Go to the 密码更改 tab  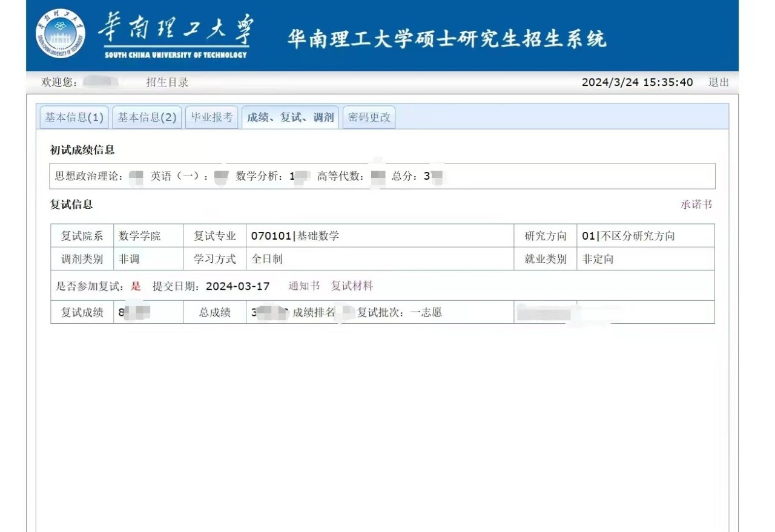coord(369,117)
